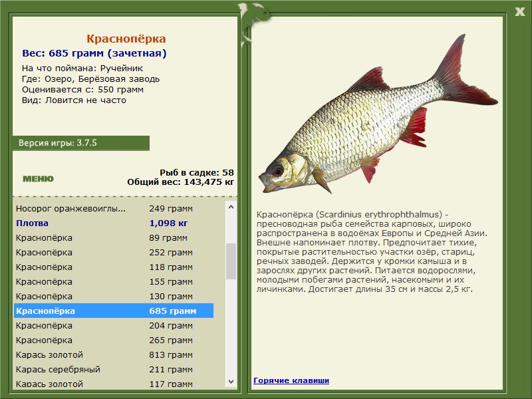The width and height of the screenshot is (532, 399).
Task: Click the Краснопёрка fish picture
Action: 378,114
